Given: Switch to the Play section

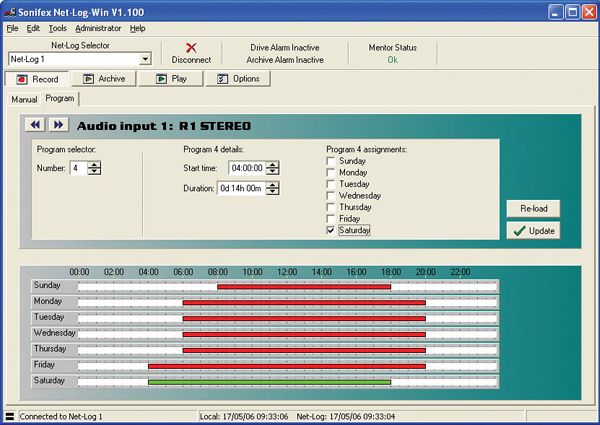Looking at the screenshot, I should (170, 79).
